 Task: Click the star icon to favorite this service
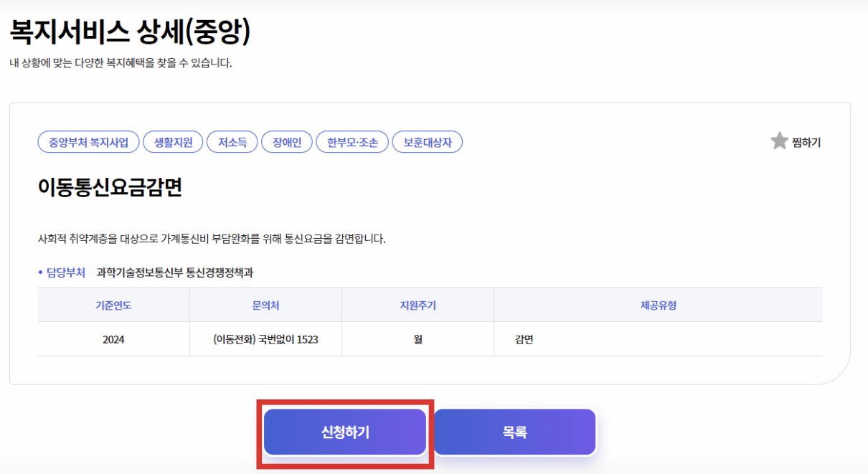[778, 141]
